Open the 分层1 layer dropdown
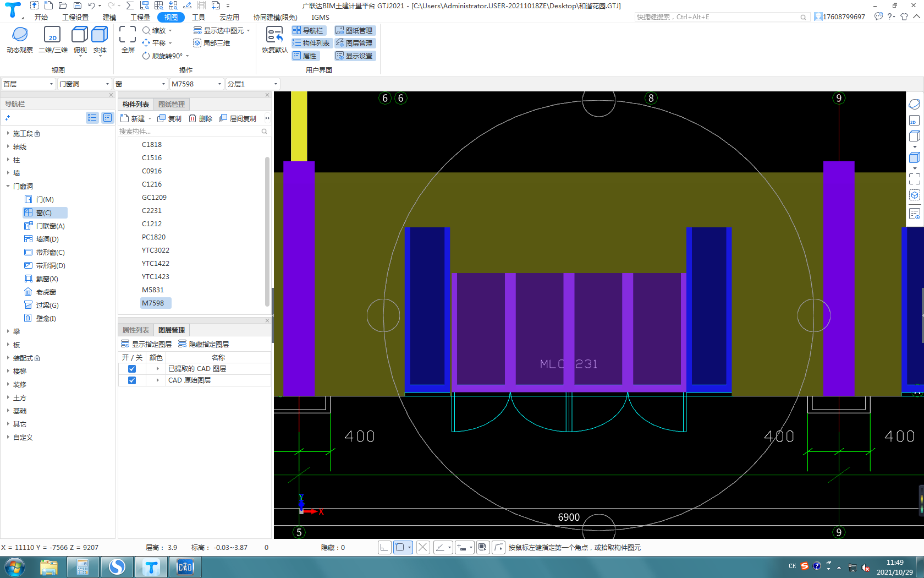 click(252, 84)
